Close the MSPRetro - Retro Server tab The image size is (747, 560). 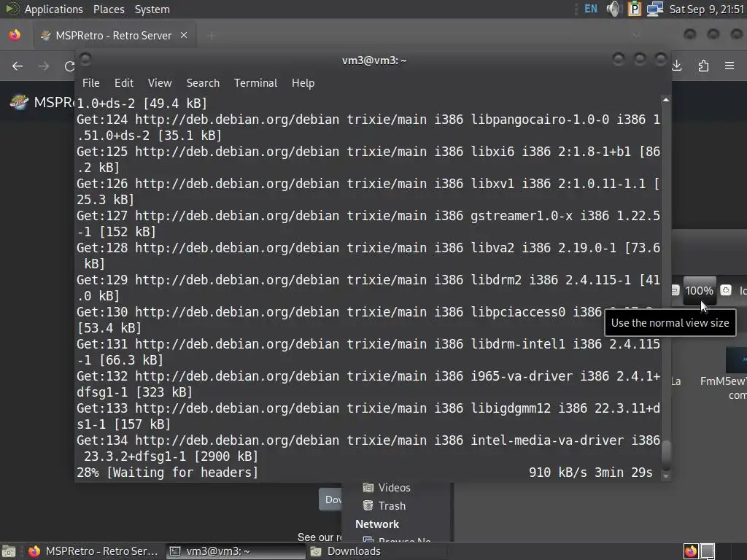pyautogui.click(x=184, y=35)
